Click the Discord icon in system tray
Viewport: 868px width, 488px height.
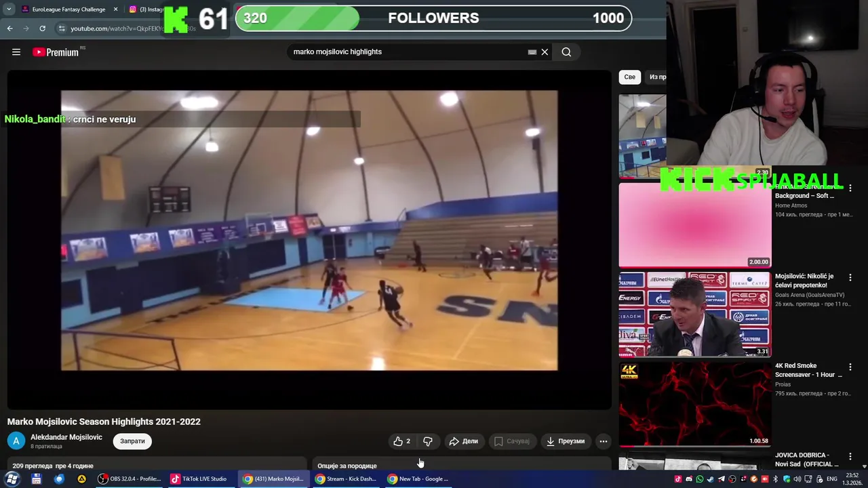point(689,479)
